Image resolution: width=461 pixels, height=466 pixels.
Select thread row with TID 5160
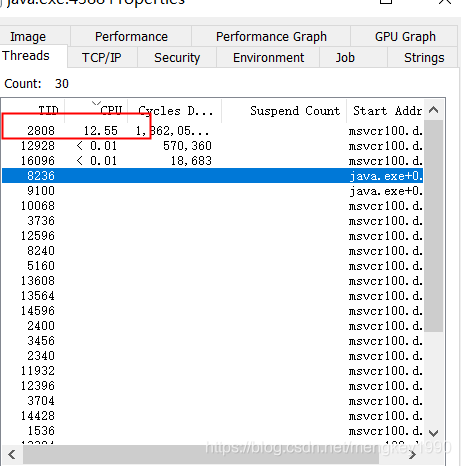[x=213, y=266]
